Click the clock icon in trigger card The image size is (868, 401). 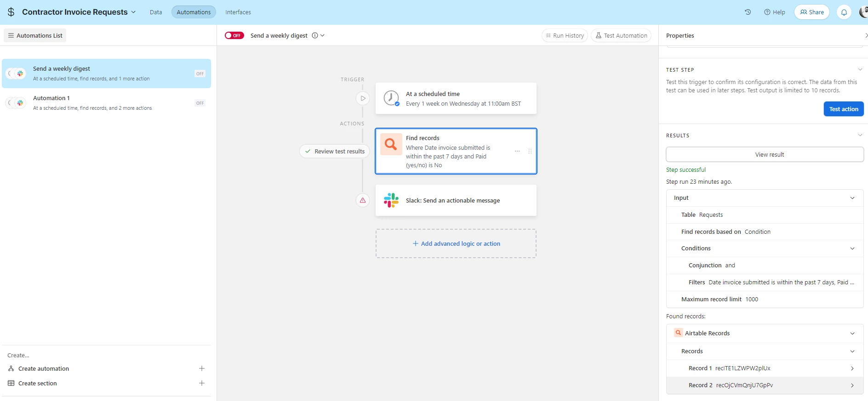(391, 98)
